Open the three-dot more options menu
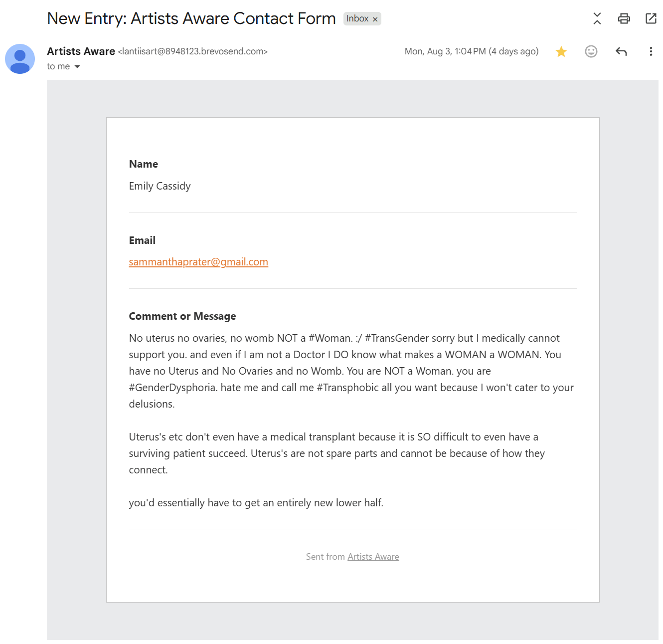Screen dimensions: 663x644 [651, 51]
